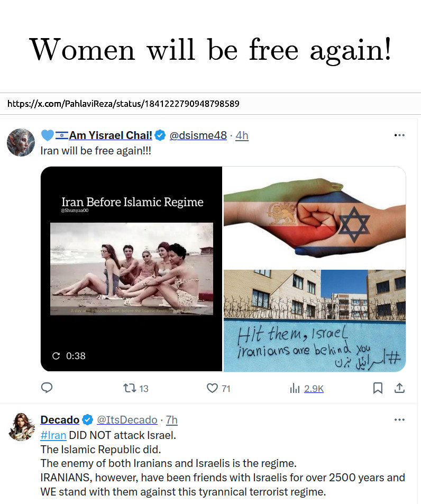Bookmark the Am Yisrael Chai tweet
Screen dimensions: 421x504
point(378,388)
